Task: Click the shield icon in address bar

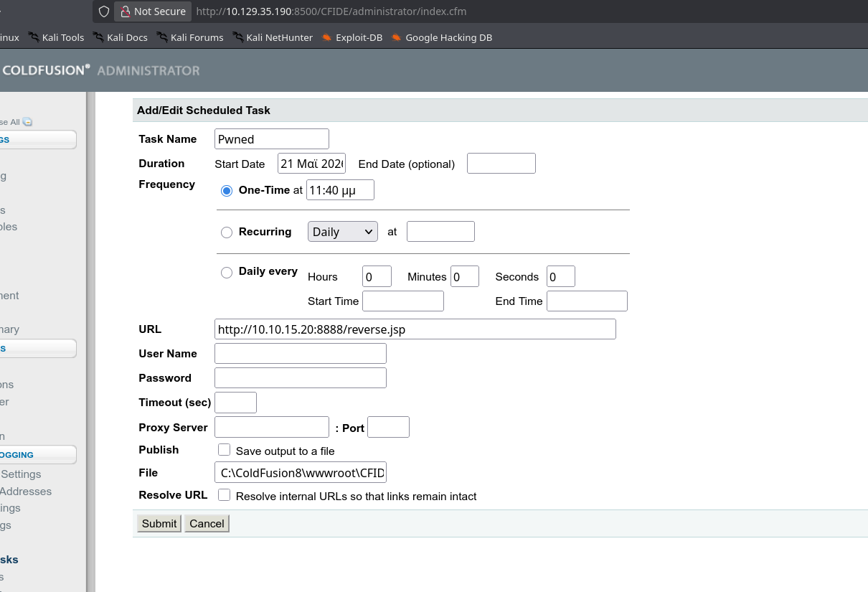Action: pos(104,11)
